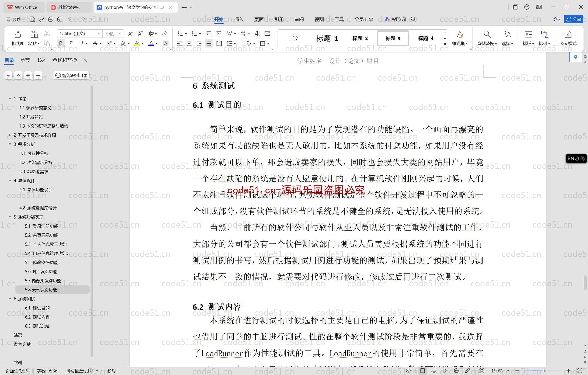Image resolution: width=588 pixels, height=375 pixels.
Task: Click the Style Set (样式集) icon
Action: pos(460,34)
